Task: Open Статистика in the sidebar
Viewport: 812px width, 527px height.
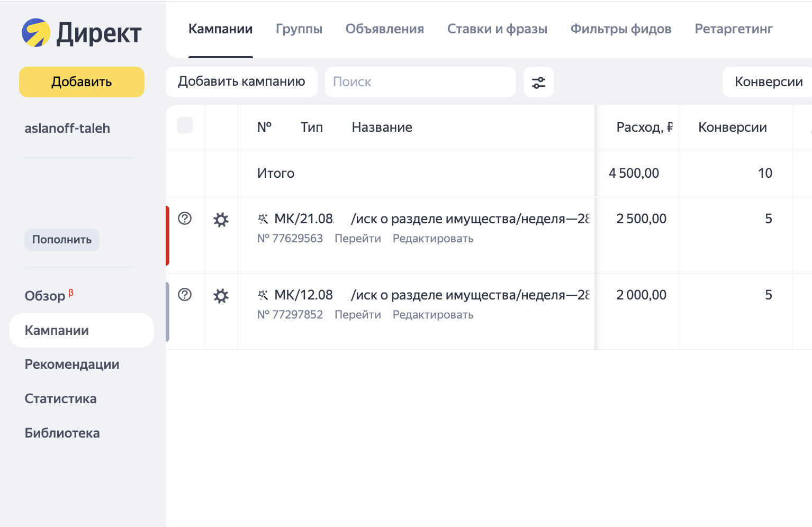Action: [61, 399]
